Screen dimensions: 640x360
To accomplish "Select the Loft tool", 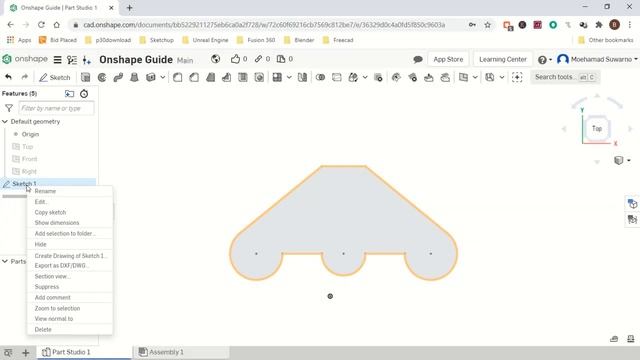I will click(134, 77).
